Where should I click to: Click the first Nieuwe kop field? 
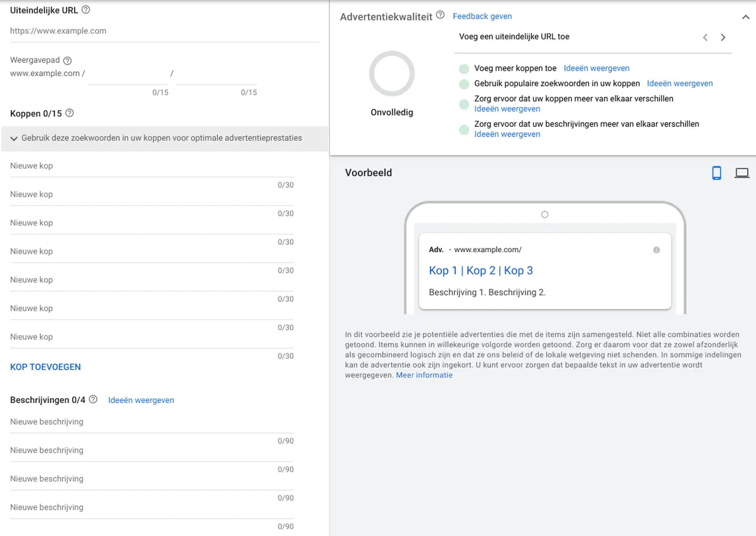(152, 166)
